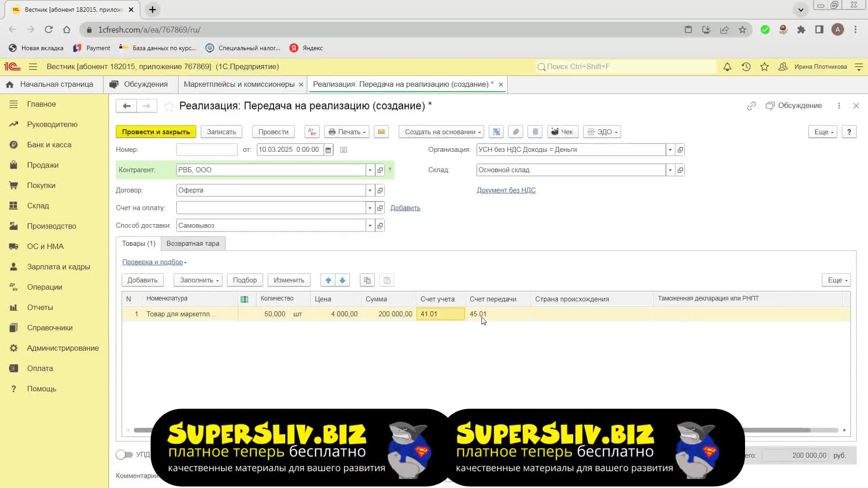Open the calendar picker next to date
868x488 pixels.
pos(328,150)
